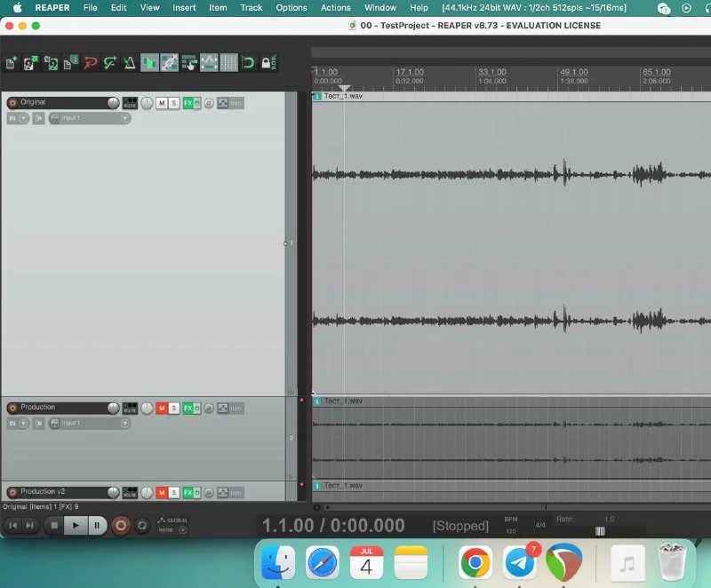Toggle snap magnet icon in toolbar
Viewport: 711px width, 588px height.
pos(249,63)
